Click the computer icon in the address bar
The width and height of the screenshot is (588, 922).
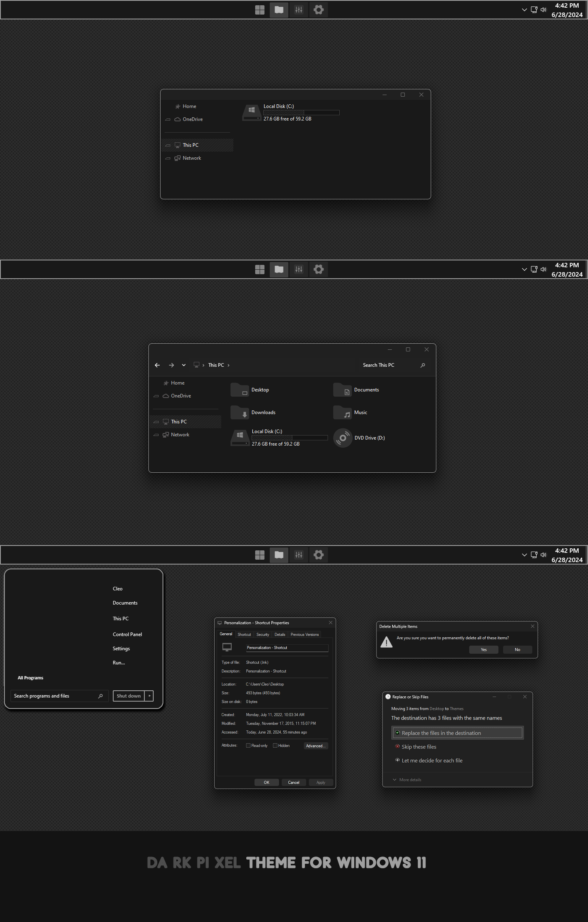click(197, 365)
